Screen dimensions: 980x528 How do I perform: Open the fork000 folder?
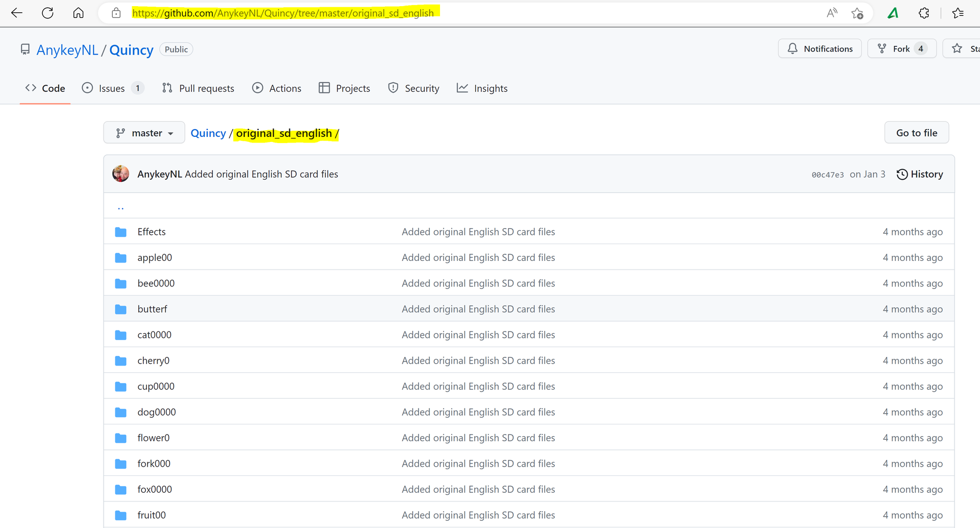tap(154, 464)
